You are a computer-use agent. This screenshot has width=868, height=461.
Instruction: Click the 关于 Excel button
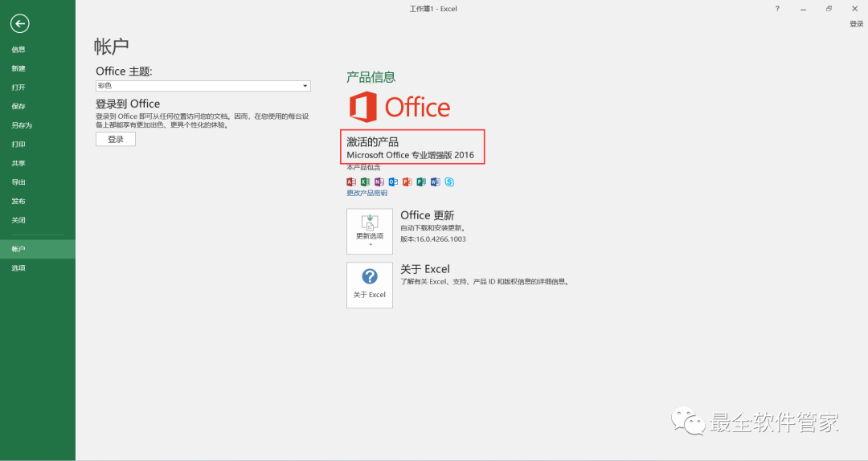370,285
